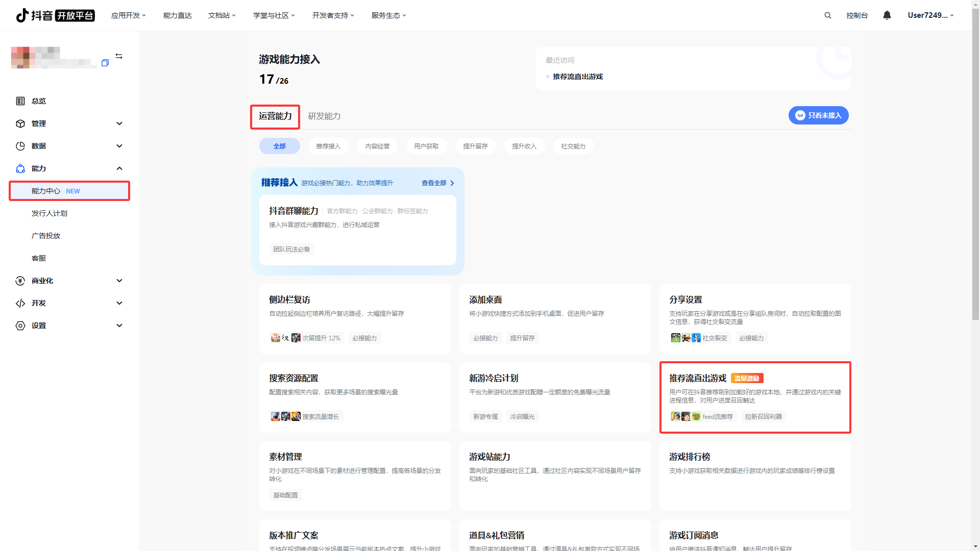Viewport: 980px width, 551px height.
Task: Switch to the 研发能力 tab
Action: (x=324, y=116)
